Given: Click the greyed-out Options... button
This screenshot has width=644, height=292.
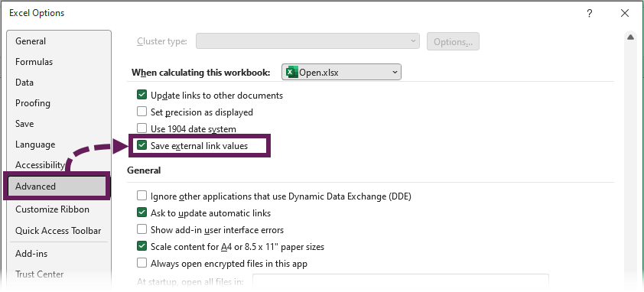Looking at the screenshot, I should [x=453, y=41].
